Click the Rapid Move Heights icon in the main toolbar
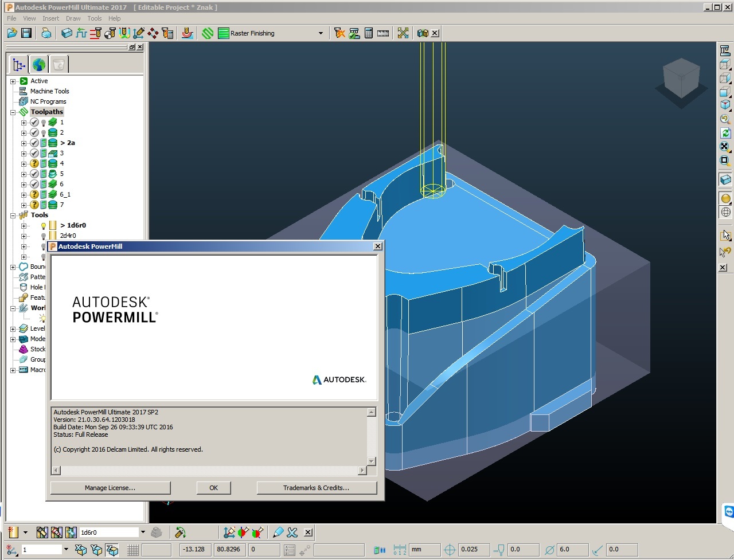734x560 pixels. point(96,33)
